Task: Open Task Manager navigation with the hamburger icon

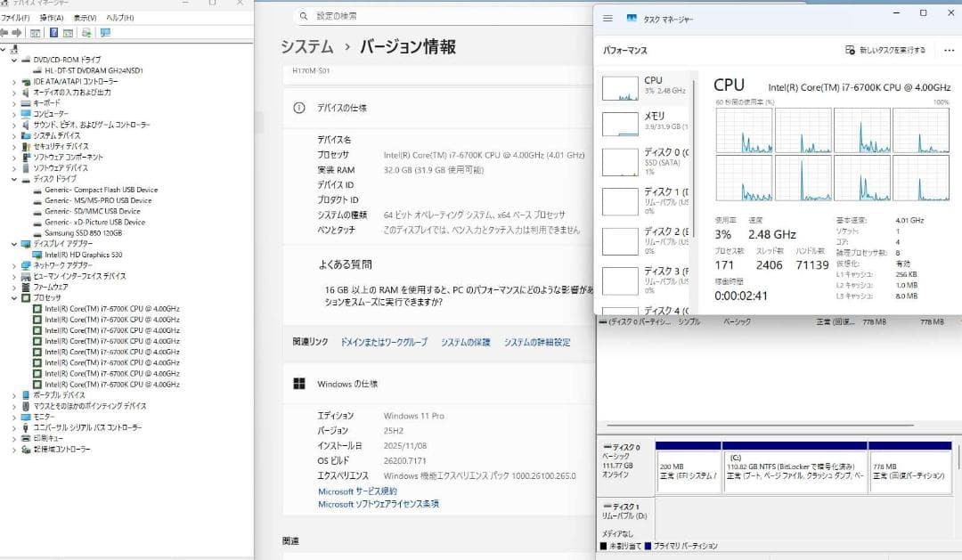Action: (608, 18)
